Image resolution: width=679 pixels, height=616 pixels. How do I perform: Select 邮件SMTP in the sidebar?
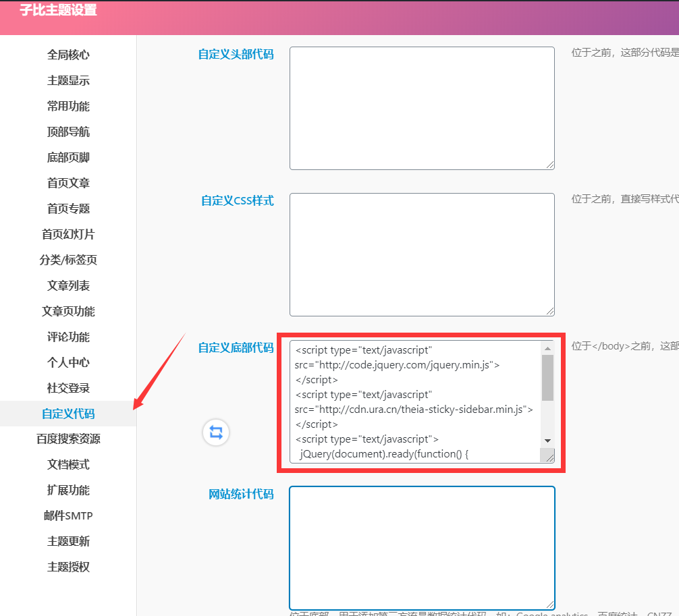(x=68, y=515)
